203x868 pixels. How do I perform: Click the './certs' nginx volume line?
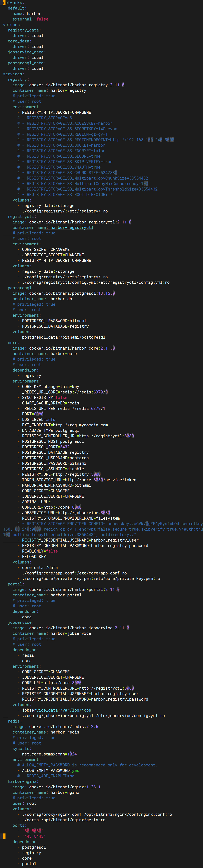[x=61, y=820]
